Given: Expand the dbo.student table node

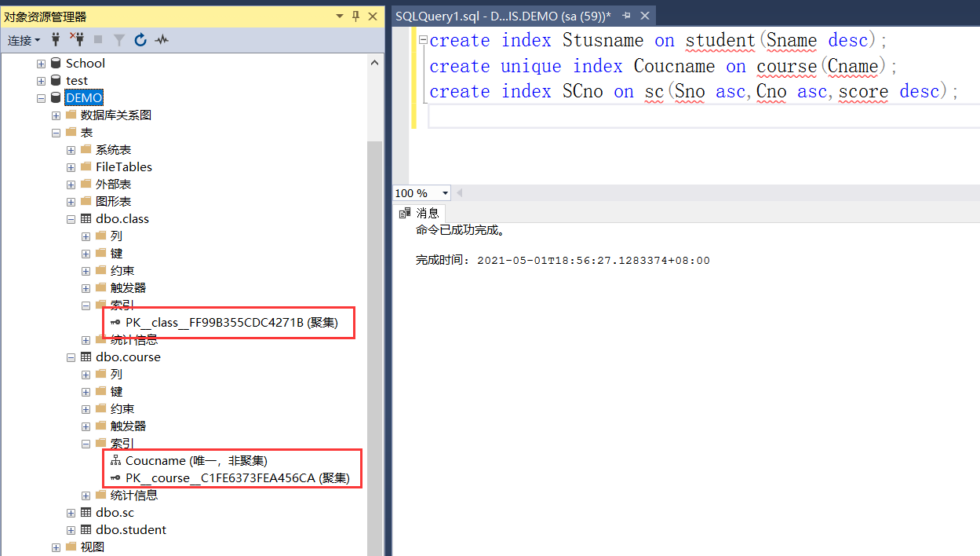Looking at the screenshot, I should [71, 529].
